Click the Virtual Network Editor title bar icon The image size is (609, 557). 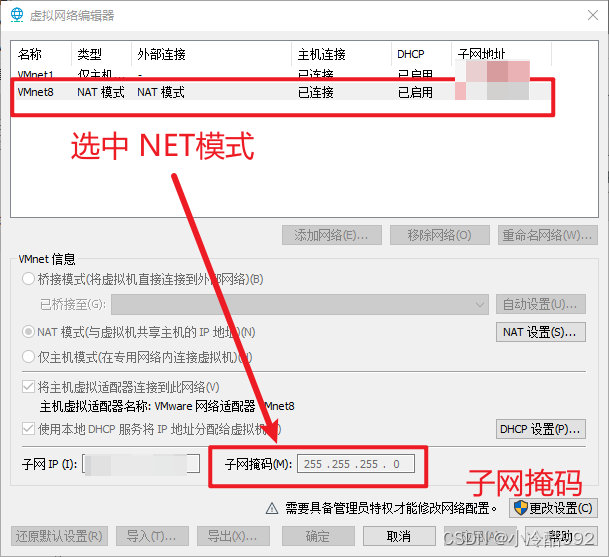[x=17, y=15]
